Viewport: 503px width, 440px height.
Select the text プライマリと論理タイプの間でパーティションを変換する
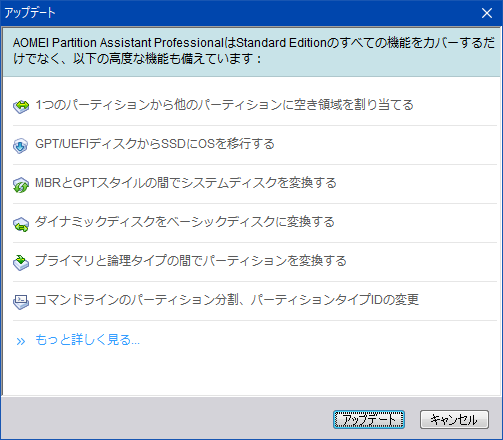pyautogui.click(x=191, y=261)
